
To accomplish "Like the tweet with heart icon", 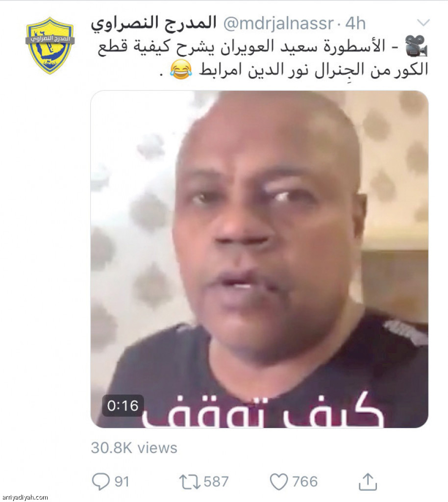I will click(279, 482).
